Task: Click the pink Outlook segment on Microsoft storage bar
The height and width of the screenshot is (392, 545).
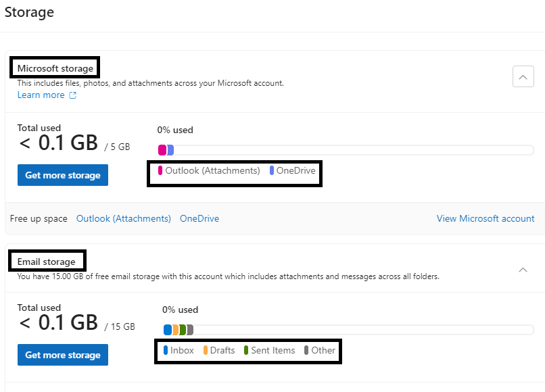Action: click(x=161, y=149)
